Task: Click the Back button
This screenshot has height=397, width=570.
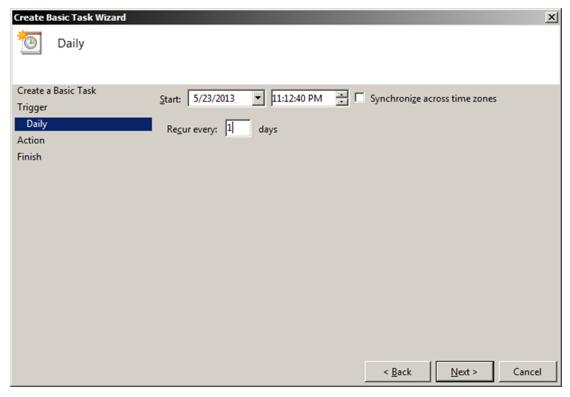Action: (397, 372)
